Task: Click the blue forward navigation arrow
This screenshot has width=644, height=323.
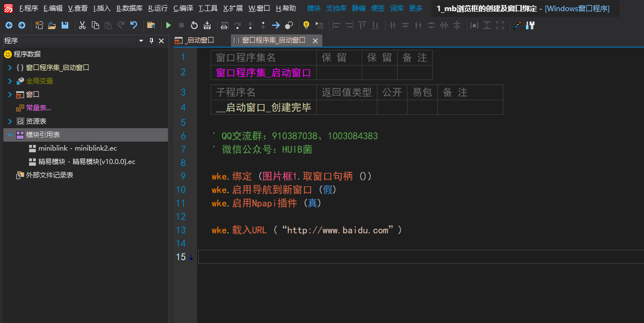Action: (x=22, y=25)
